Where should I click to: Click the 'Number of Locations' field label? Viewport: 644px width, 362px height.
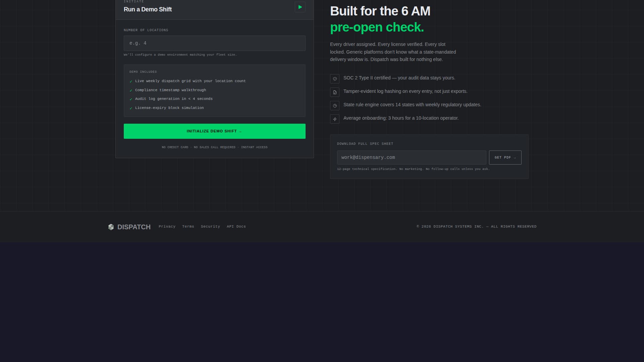(x=146, y=30)
